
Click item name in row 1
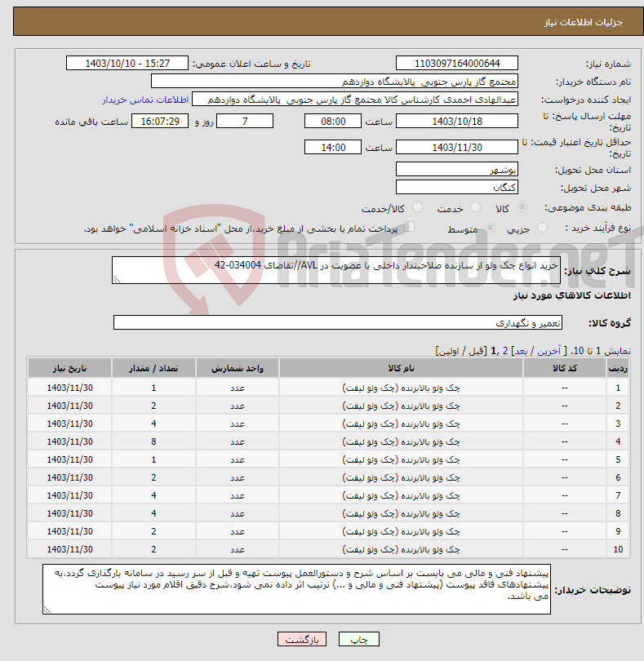pyautogui.click(x=401, y=388)
